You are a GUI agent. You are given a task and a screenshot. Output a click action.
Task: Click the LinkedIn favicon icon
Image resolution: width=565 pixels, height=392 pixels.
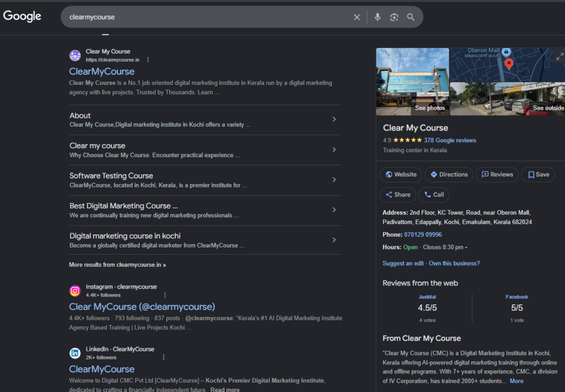tap(75, 353)
